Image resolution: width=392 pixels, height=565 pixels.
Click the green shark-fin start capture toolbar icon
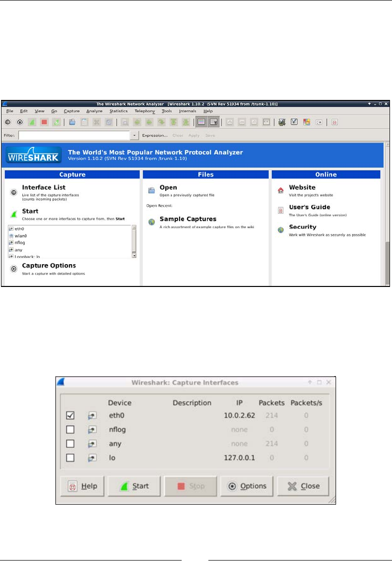32,122
